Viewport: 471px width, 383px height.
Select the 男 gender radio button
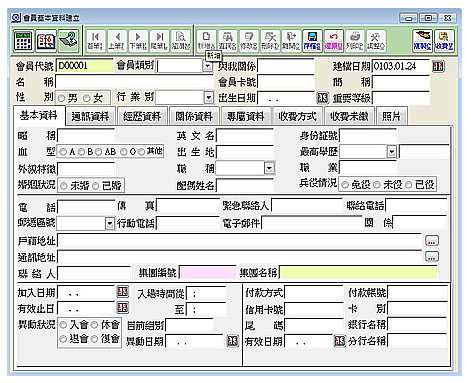coord(61,98)
